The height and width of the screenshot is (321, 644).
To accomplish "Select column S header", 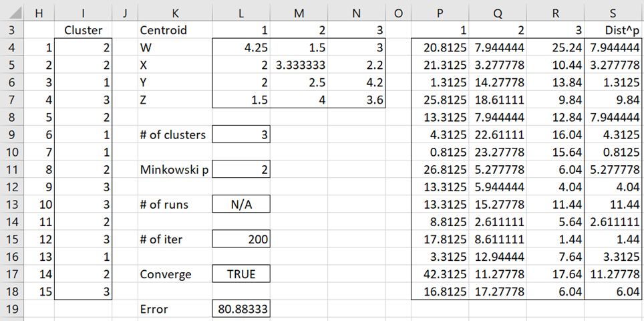I will 613,11.
